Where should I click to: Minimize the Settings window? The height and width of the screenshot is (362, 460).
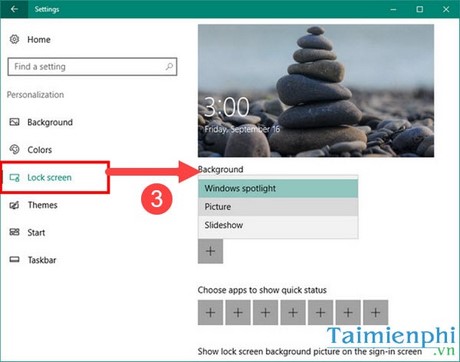tap(393, 9)
